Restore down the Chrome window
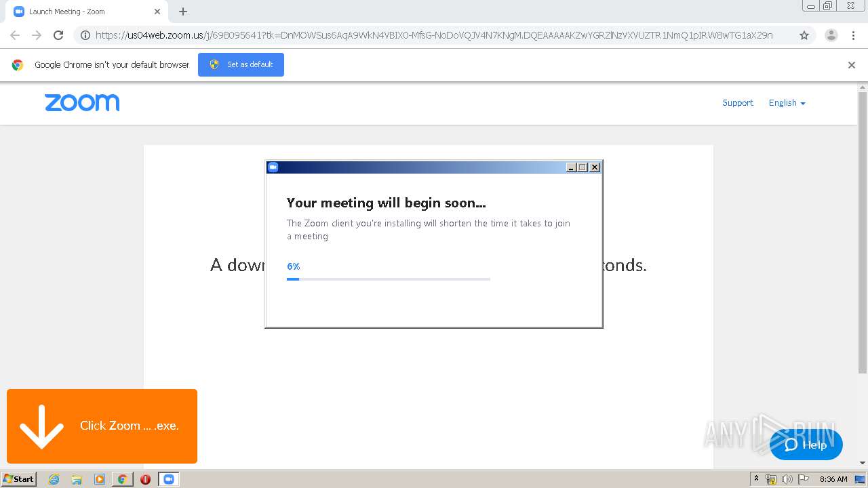Screen dimensions: 868x488 pos(828,6)
